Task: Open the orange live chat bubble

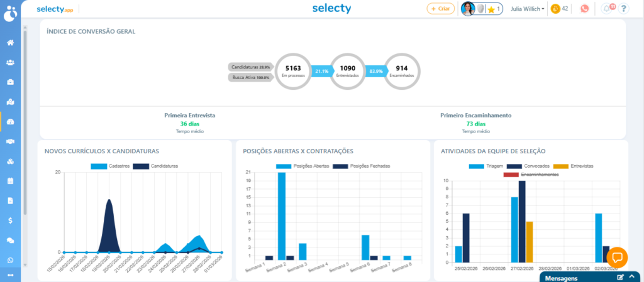Action: (617, 258)
